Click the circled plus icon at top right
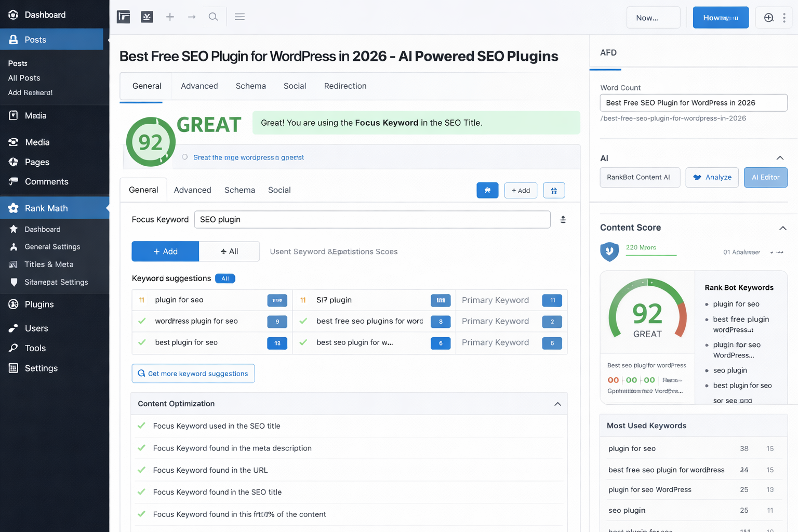The image size is (798, 532). (x=769, y=18)
